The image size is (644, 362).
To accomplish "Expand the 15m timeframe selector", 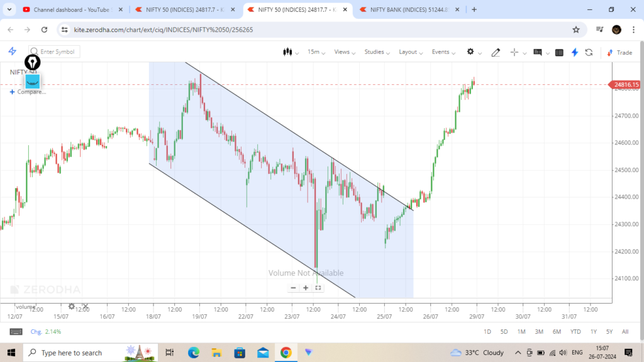I will [x=316, y=52].
